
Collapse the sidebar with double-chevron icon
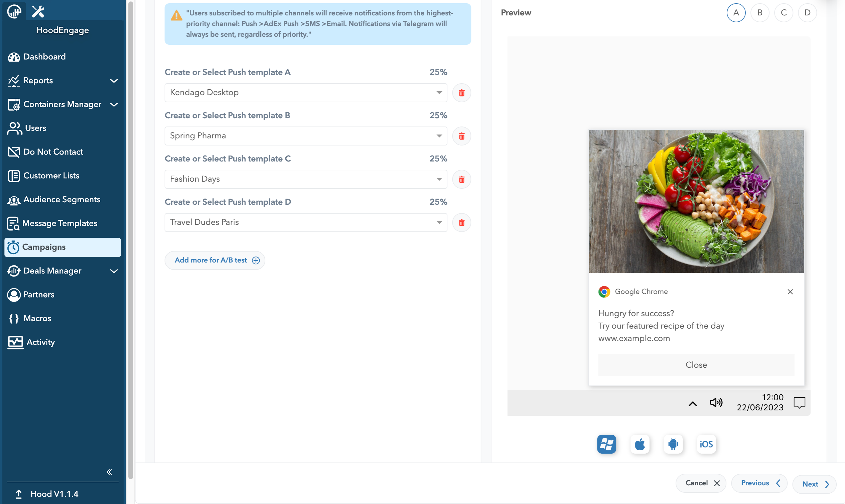coord(109,472)
